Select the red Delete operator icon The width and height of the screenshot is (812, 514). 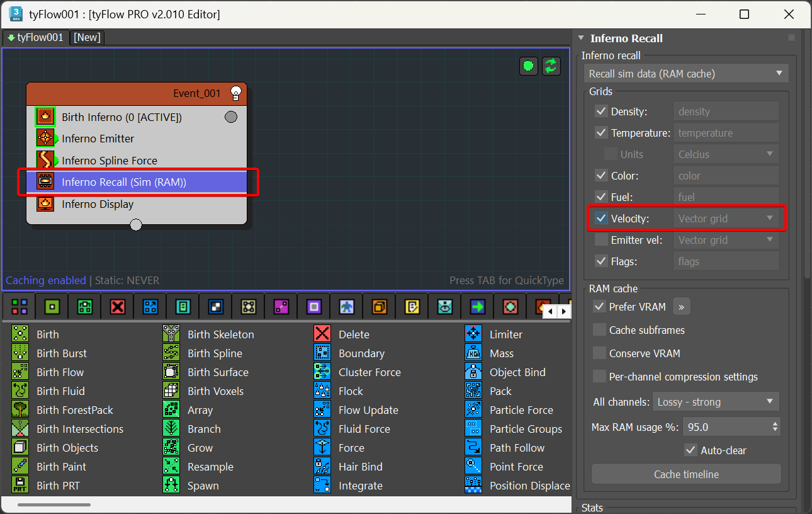(x=322, y=334)
